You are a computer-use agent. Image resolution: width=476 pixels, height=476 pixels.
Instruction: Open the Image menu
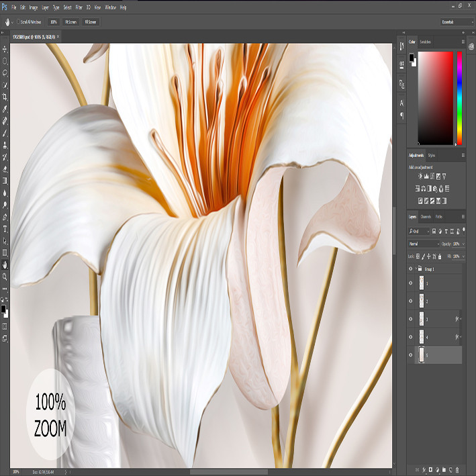click(34, 7)
